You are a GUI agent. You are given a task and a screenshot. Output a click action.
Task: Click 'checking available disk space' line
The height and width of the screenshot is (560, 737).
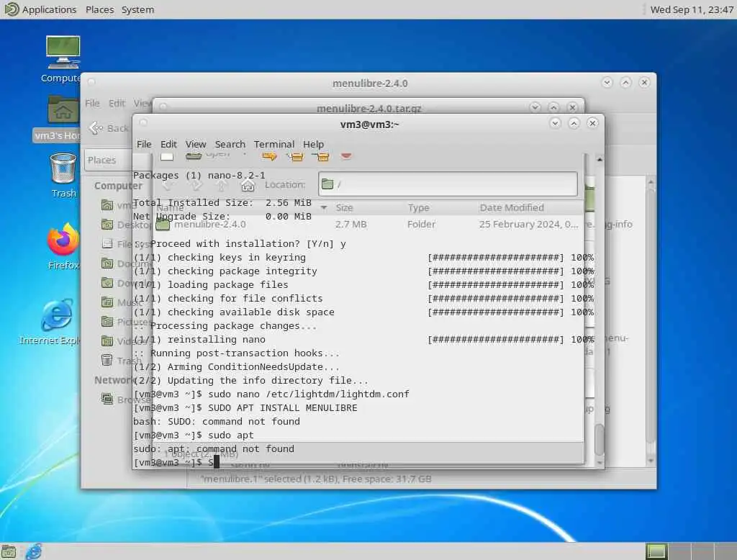tap(363, 312)
